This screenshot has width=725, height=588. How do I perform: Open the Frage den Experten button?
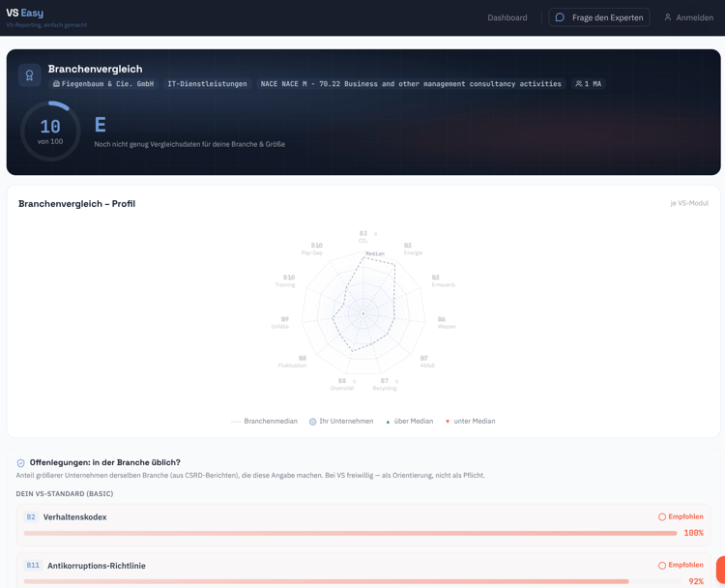coord(598,17)
